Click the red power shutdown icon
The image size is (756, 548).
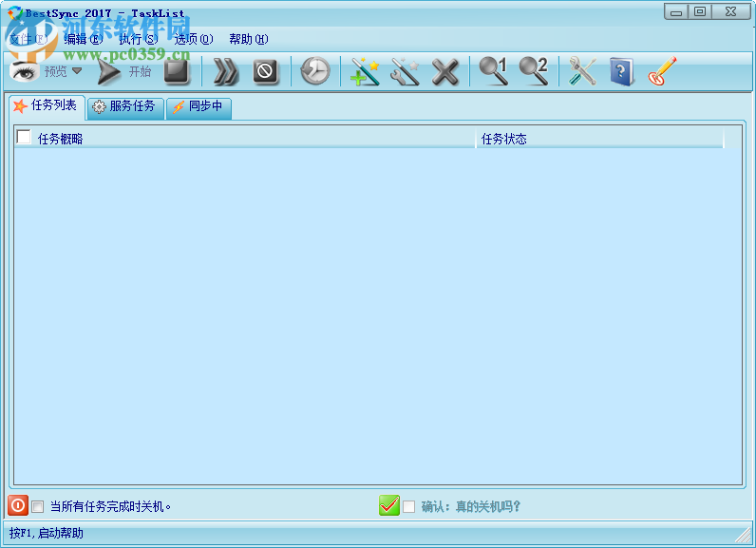coord(18,505)
